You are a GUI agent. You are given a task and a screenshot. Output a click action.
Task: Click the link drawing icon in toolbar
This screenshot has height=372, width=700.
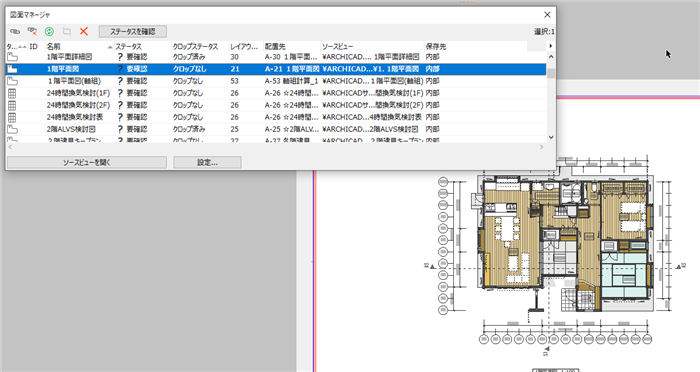coord(15,31)
